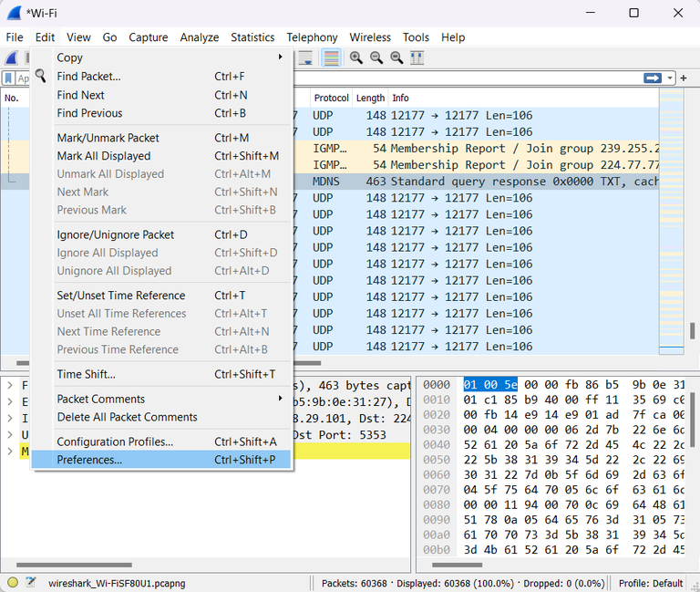Click the resize columns toolbar icon

(417, 57)
